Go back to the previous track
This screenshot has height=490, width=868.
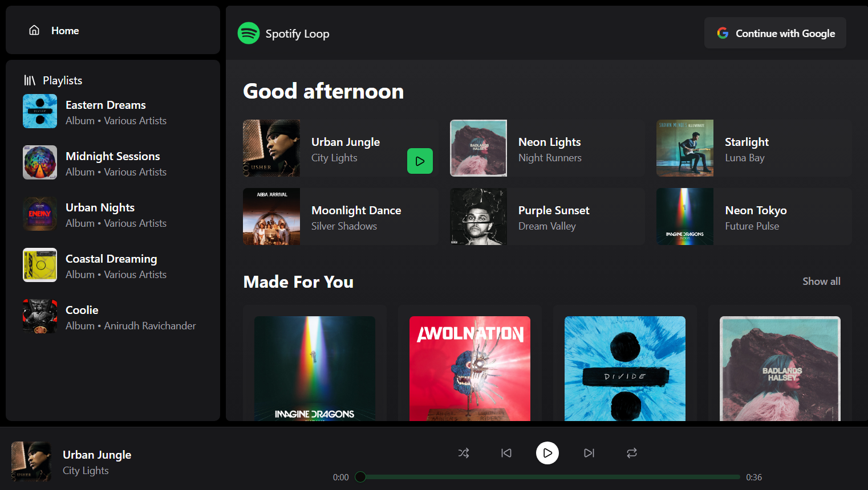[x=506, y=453]
